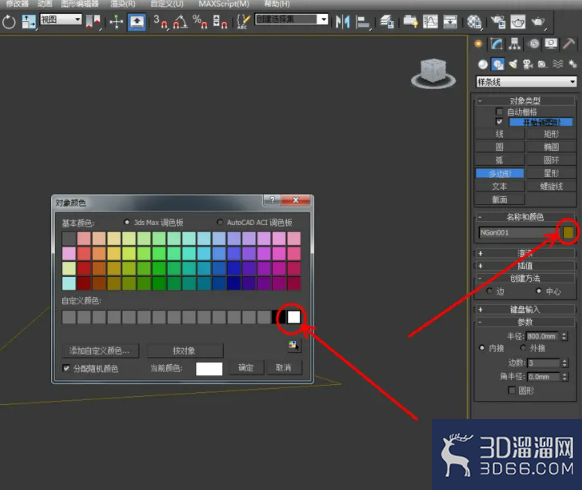This screenshot has height=490, width=582.
Task: Switch to the Create panel star tab
Action: click(x=478, y=44)
